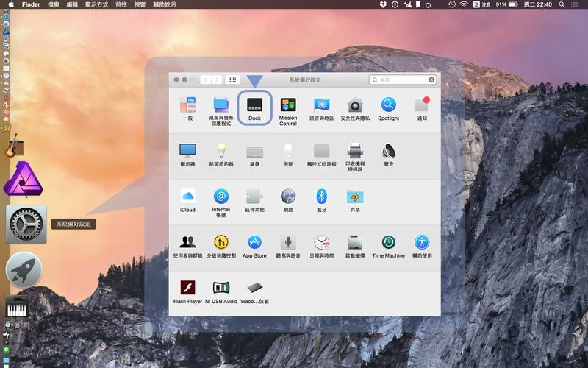Open the Apple menu
This screenshot has width=588, height=368.
point(11,4)
